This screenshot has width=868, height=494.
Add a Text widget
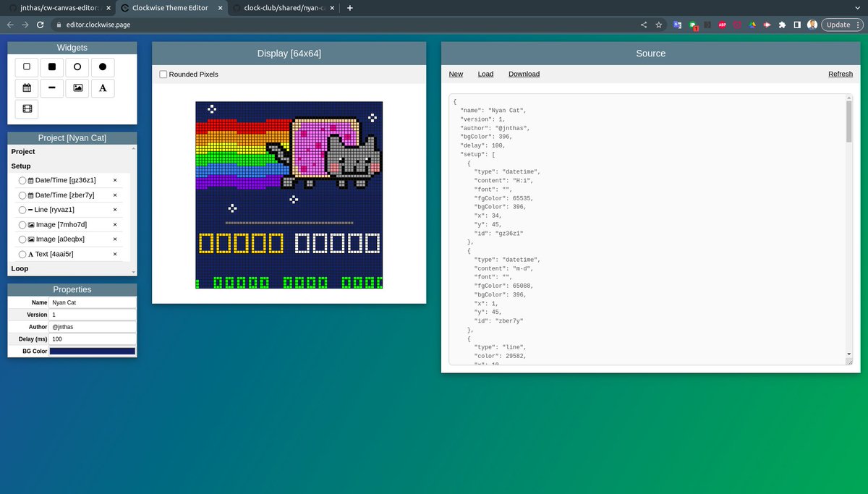(102, 88)
